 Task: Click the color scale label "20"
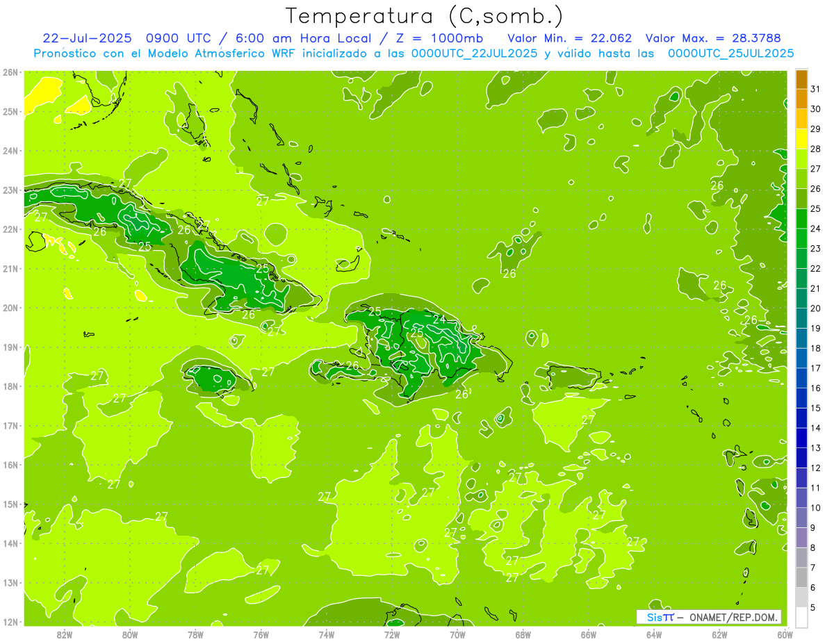816,308
